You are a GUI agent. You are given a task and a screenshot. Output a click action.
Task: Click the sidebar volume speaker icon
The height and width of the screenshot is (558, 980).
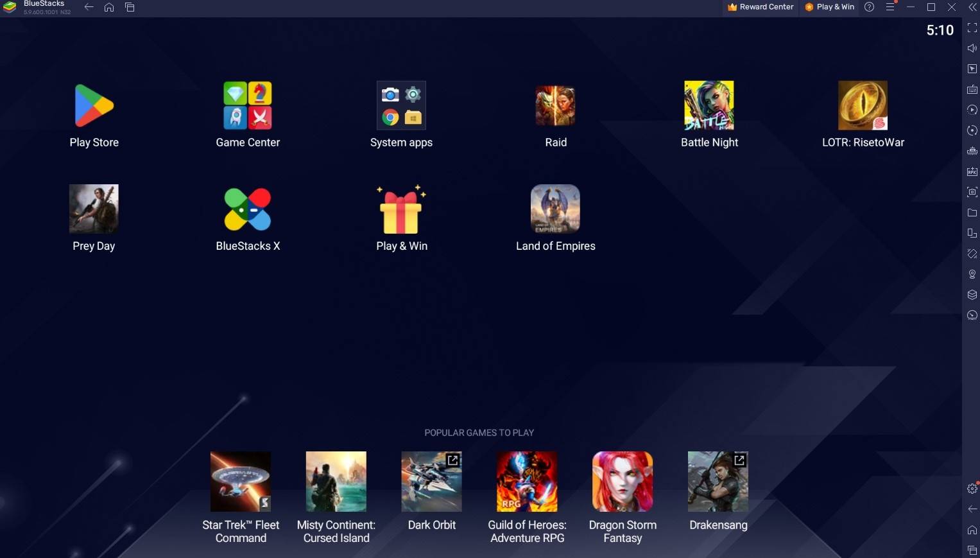pos(972,48)
